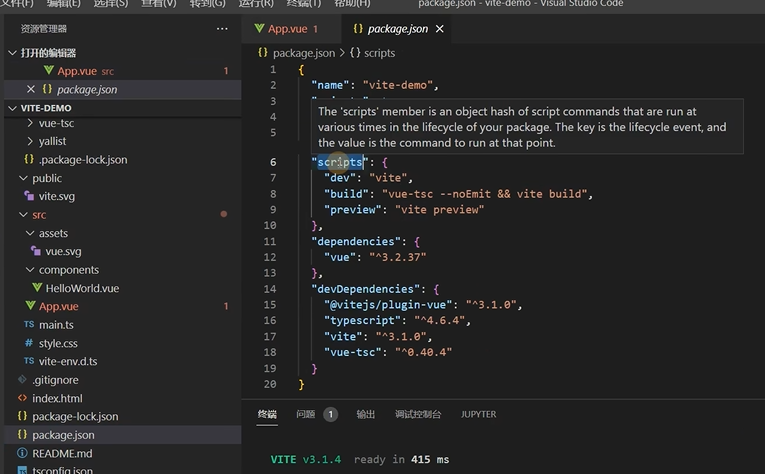The height and width of the screenshot is (474, 765).
Task: Switch to the App.vue editor tab
Action: coord(286,29)
